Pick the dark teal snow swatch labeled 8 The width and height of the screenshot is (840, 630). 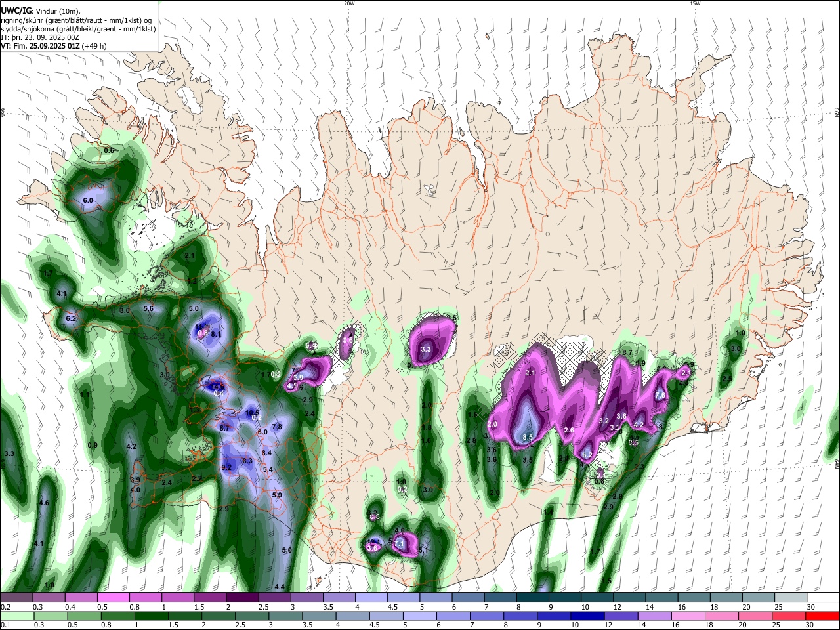(533, 598)
